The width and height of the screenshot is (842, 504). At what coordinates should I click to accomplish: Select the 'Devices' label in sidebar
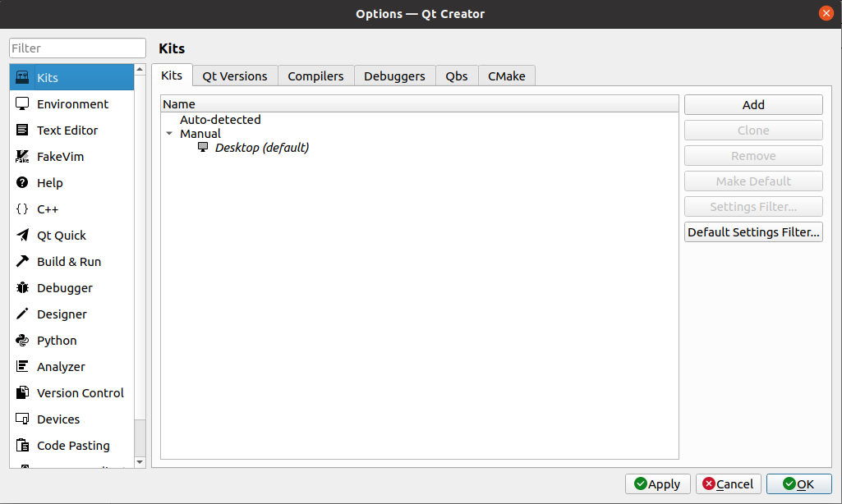pyautogui.click(x=58, y=419)
